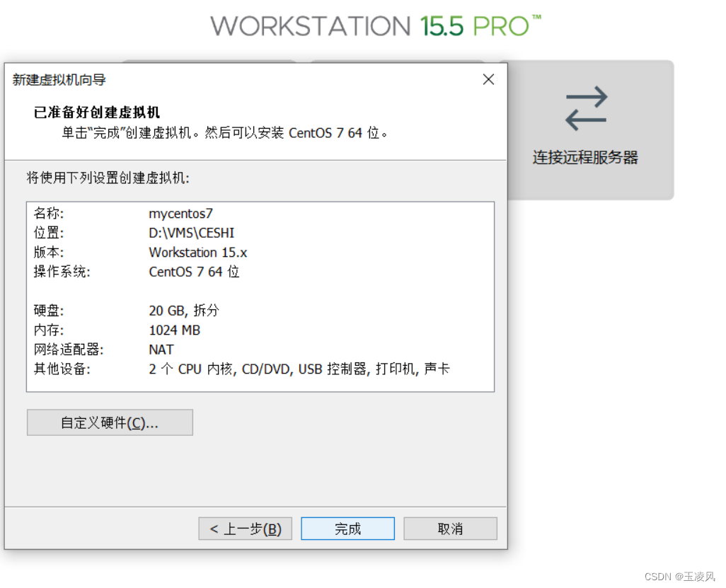Viewport: 726px width, 588px height.
Task: Click the connect remote server arrows icon
Action: pos(586,108)
